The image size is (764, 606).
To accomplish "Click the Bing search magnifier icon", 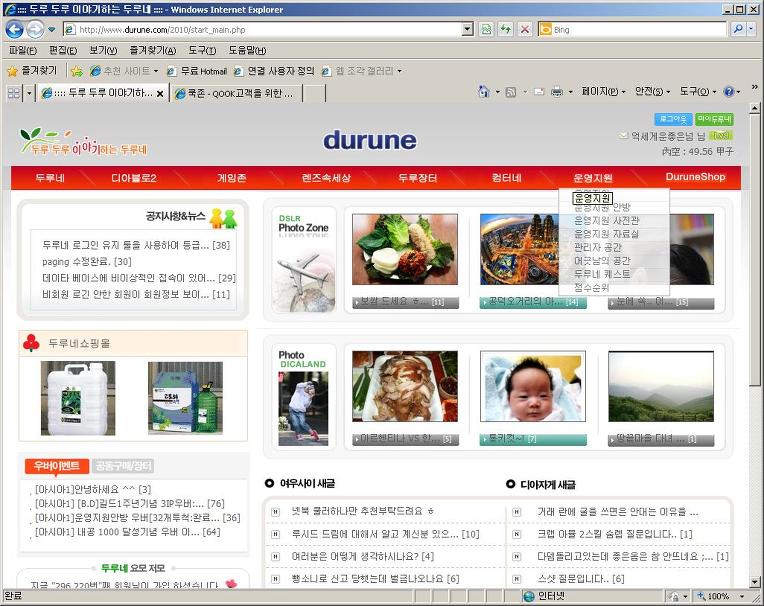I will tap(738, 30).
